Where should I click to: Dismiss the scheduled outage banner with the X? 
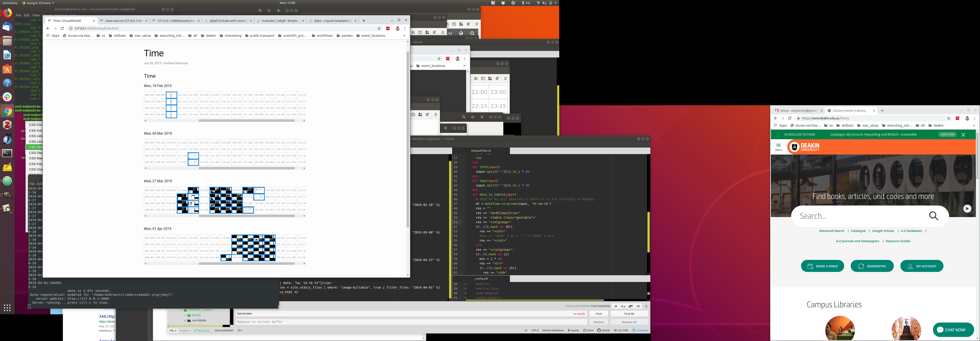[x=963, y=135]
